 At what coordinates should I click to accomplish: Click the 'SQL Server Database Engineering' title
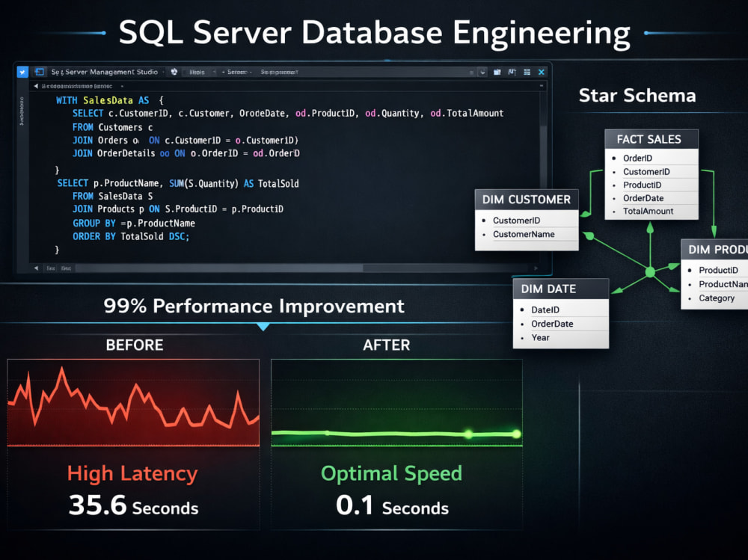[x=375, y=34]
